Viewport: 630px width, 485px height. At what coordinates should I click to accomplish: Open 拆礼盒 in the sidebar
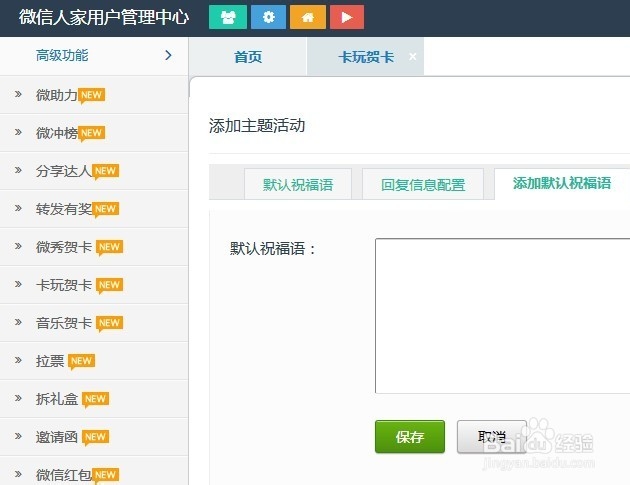point(56,399)
